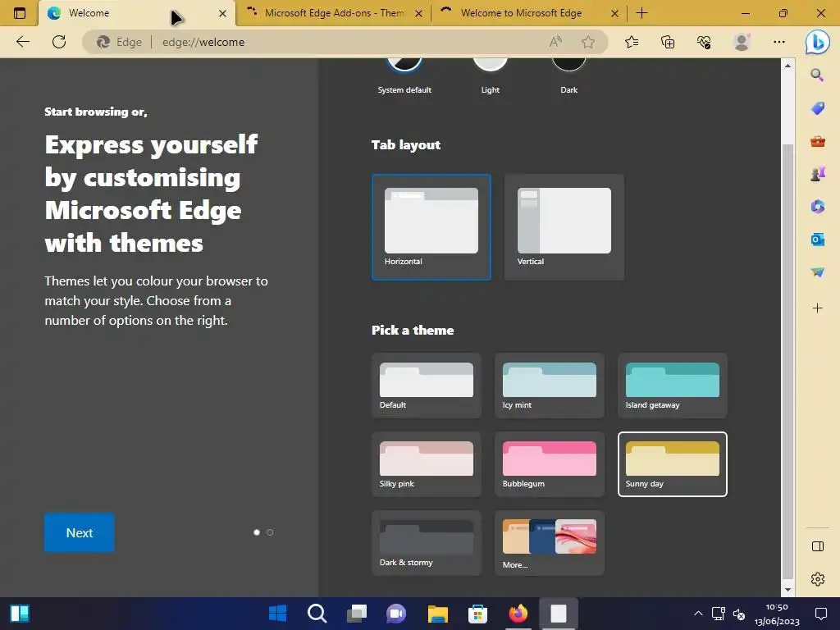The height and width of the screenshot is (630, 840).
Task: Select Light appearance
Action: 491,75
